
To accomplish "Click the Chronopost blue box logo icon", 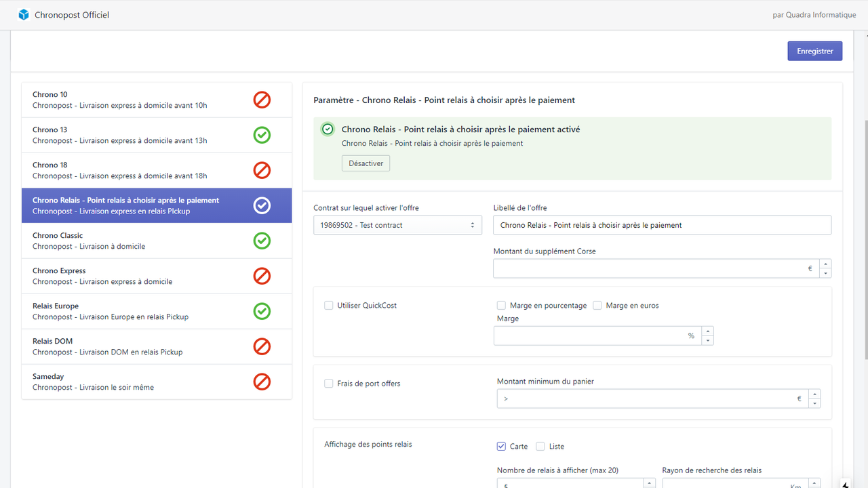I will coord(24,14).
